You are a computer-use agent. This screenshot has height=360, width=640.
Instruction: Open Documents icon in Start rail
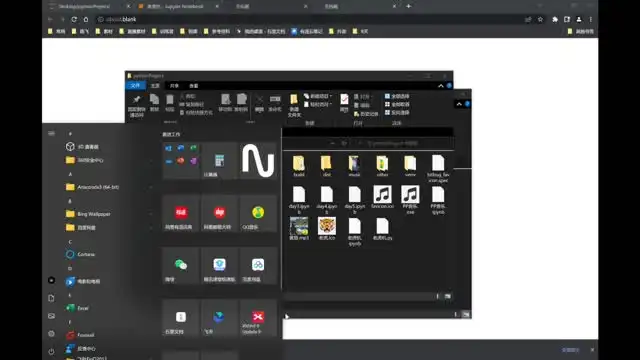[x=51, y=298]
